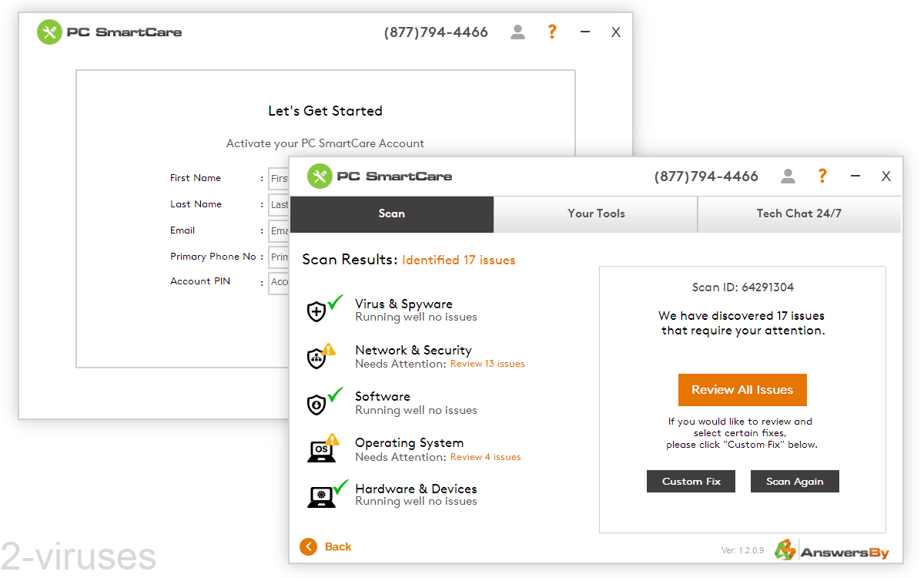Select the Scan tab

[x=391, y=213]
